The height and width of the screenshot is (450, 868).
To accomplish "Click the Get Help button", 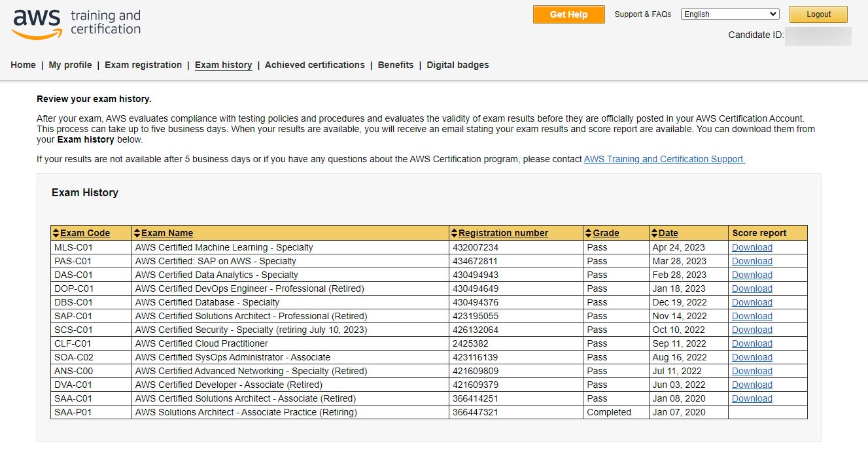I will tap(568, 14).
